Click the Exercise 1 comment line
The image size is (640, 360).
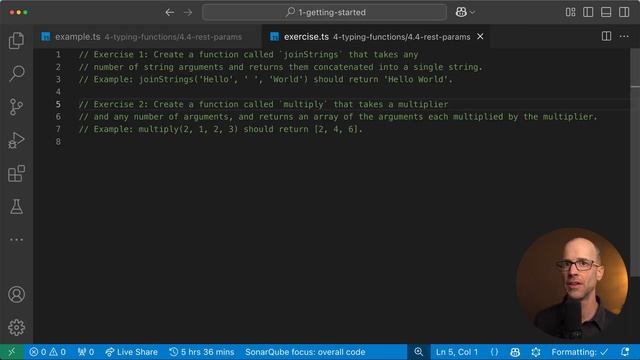pos(249,54)
